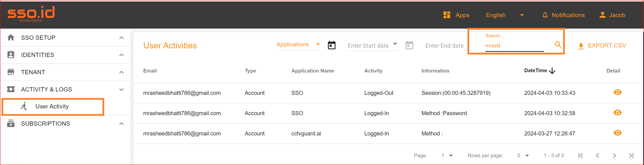Click the Type column header
This screenshot has width=644, height=165.
point(250,71)
